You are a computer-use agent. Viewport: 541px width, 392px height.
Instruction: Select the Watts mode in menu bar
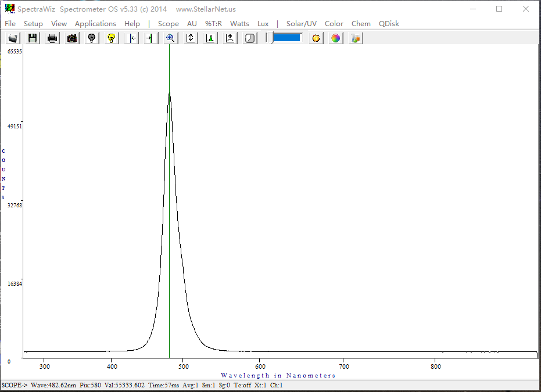(239, 24)
